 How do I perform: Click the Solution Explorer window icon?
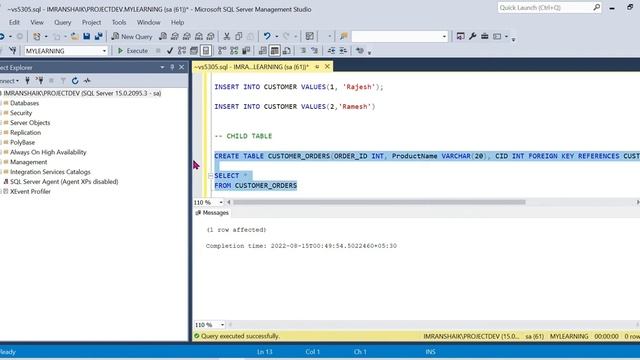pos(460,36)
